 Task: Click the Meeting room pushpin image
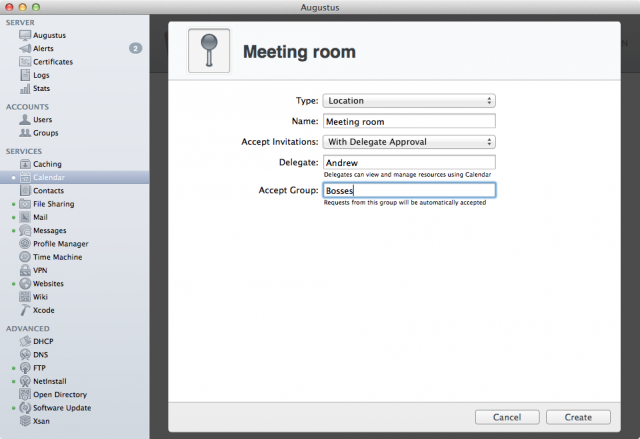click(x=209, y=51)
